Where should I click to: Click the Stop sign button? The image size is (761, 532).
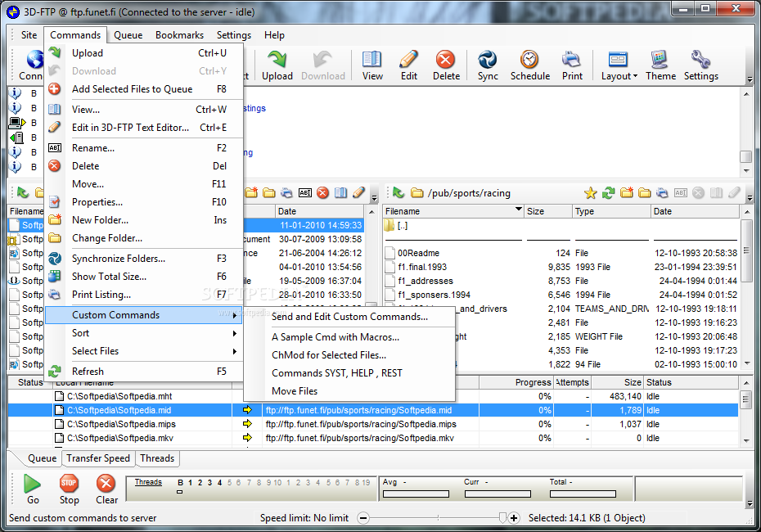pyautogui.click(x=69, y=489)
